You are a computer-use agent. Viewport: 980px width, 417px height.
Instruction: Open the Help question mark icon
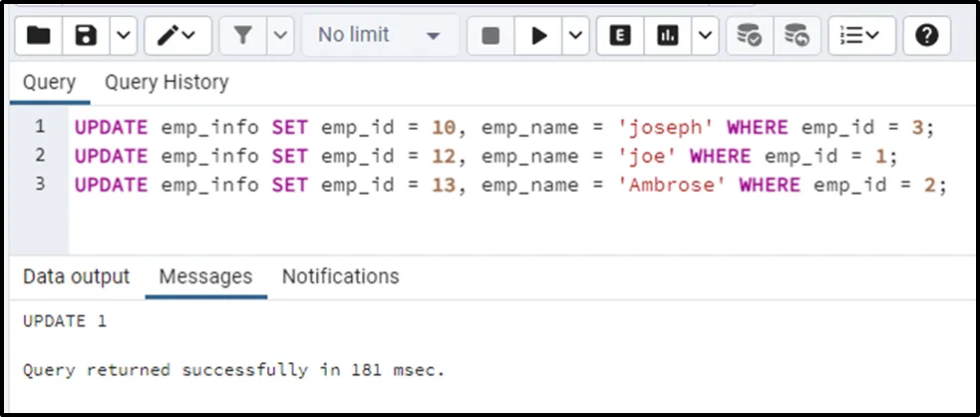[926, 36]
